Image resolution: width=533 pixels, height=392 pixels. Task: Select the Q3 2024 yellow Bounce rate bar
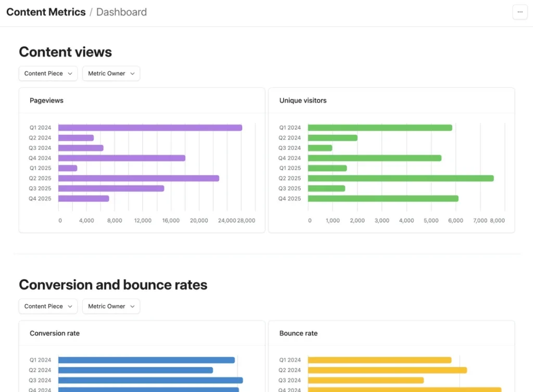[x=366, y=381]
